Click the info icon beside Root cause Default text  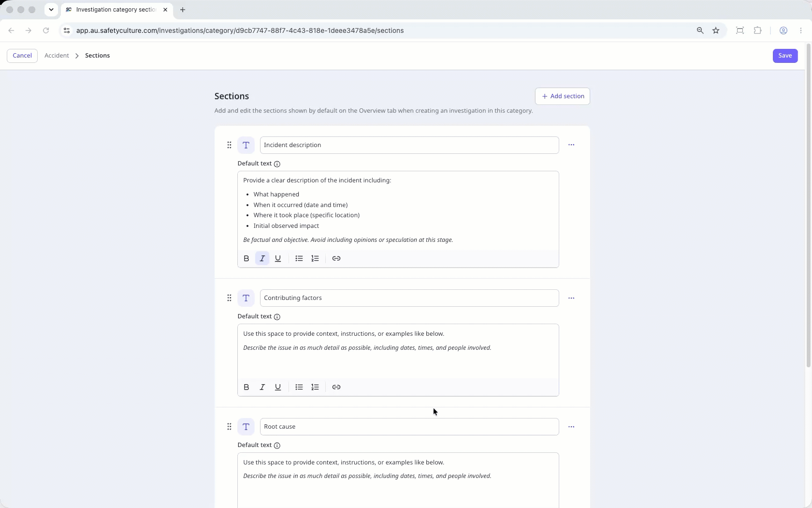point(277,446)
